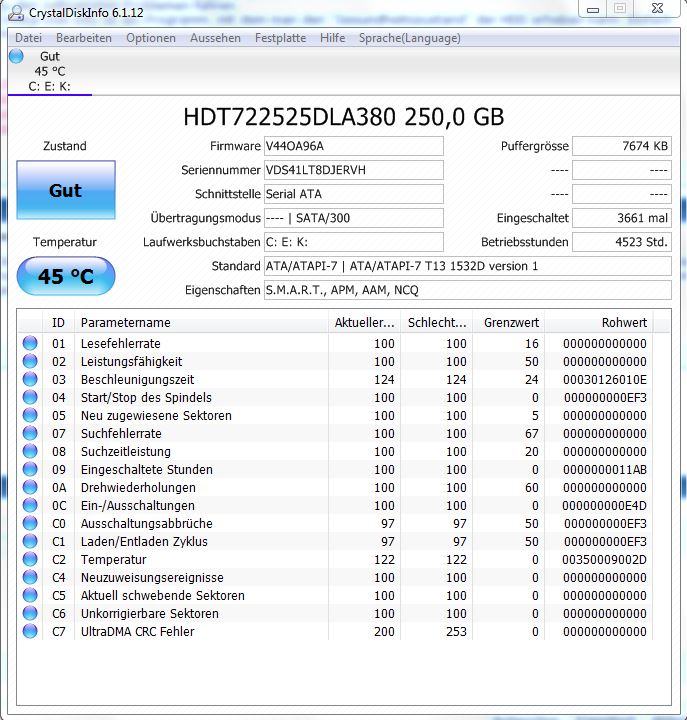
Task: Click the disk status orb beside Gut at top
Action: pos(17,56)
